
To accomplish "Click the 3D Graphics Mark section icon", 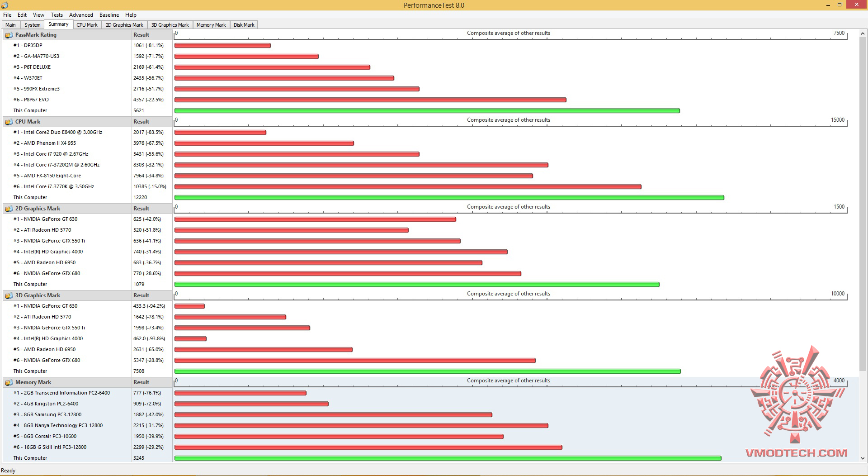I will coord(9,295).
